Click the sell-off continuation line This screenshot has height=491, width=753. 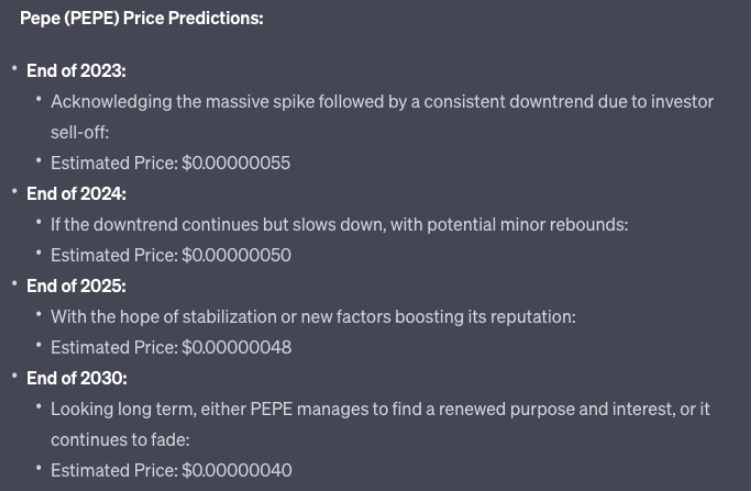tap(80, 133)
